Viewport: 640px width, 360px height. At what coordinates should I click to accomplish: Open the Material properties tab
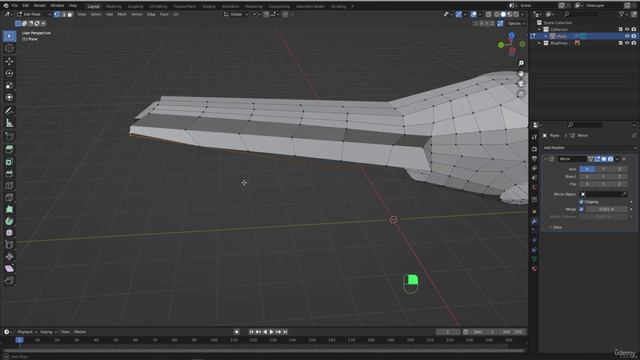point(534,269)
